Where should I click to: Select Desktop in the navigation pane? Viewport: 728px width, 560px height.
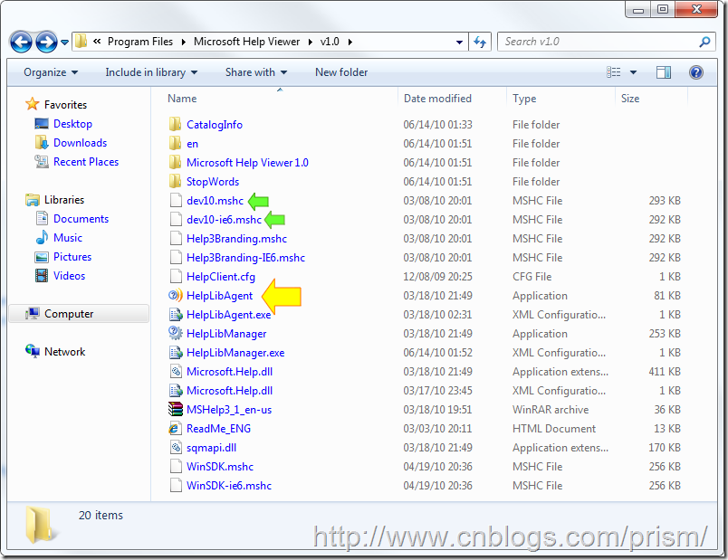tap(73, 124)
